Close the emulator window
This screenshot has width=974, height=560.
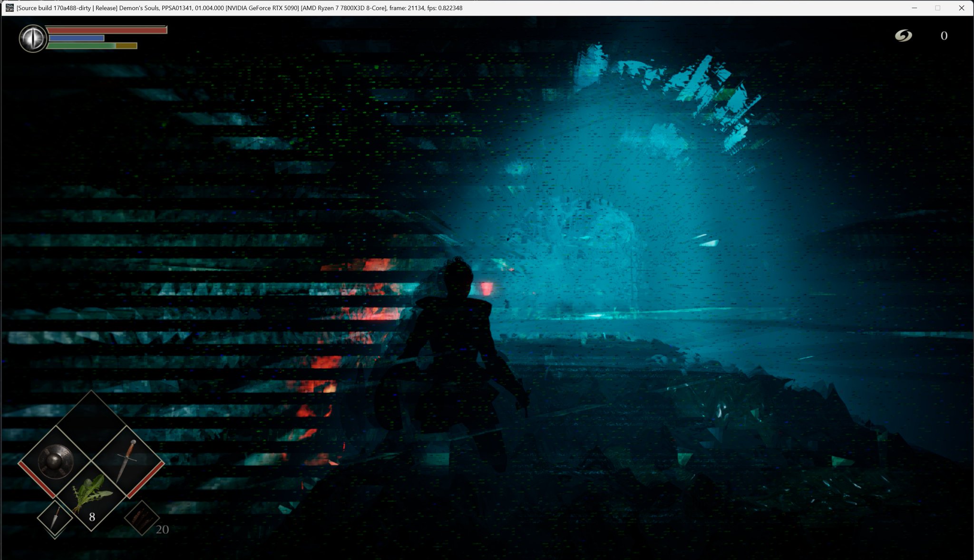(x=961, y=8)
